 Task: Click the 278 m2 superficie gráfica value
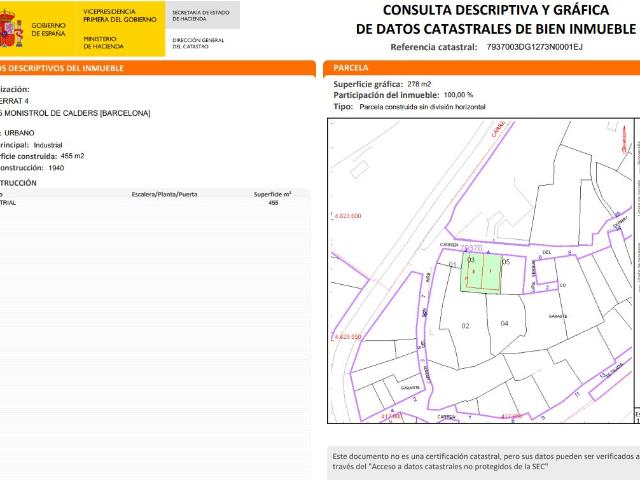tap(418, 84)
